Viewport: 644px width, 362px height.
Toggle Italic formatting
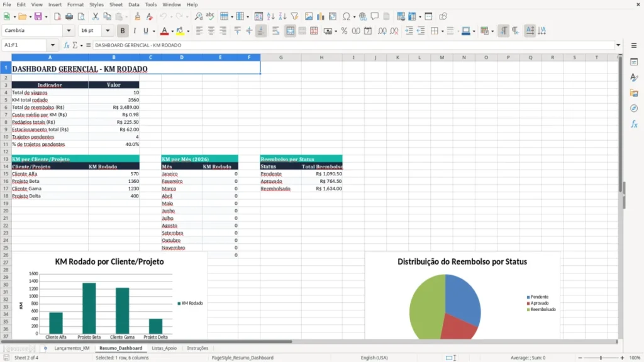[x=135, y=31]
